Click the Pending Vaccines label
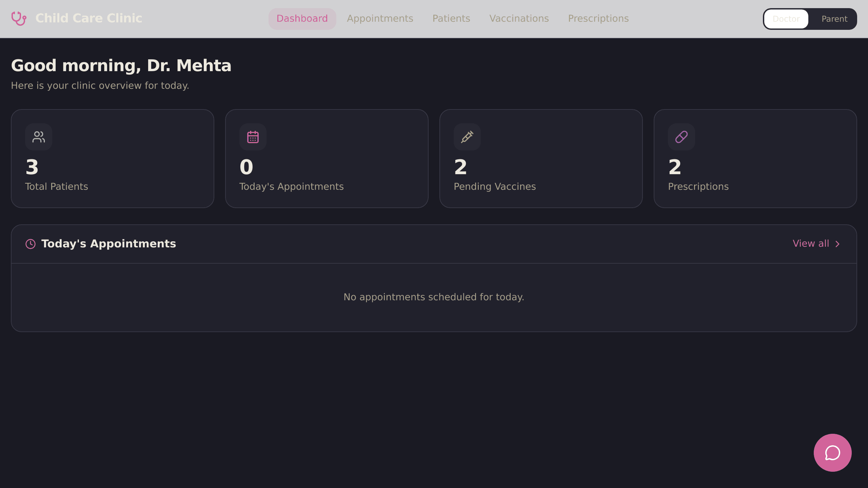868x488 pixels. (x=495, y=186)
